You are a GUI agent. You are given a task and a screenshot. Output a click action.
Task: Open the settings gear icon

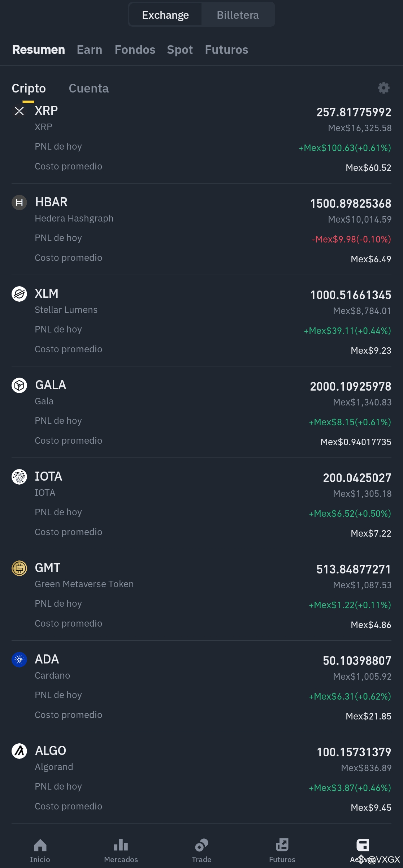click(x=383, y=88)
